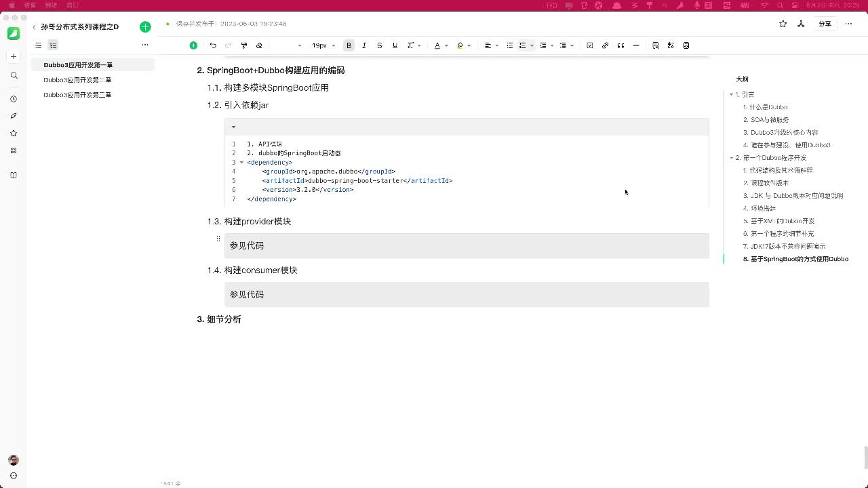868x488 pixels.
Task: Click the 分享 share button
Action: (825, 24)
